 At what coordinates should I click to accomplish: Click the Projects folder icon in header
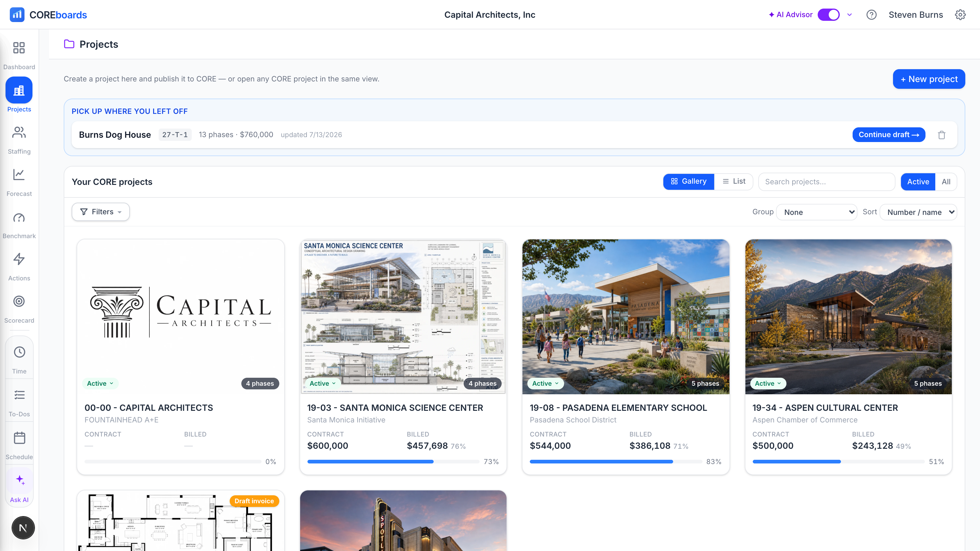69,44
